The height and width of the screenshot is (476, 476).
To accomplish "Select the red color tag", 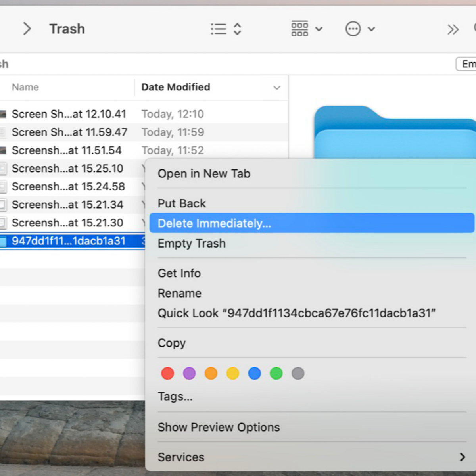I will coord(167,373).
